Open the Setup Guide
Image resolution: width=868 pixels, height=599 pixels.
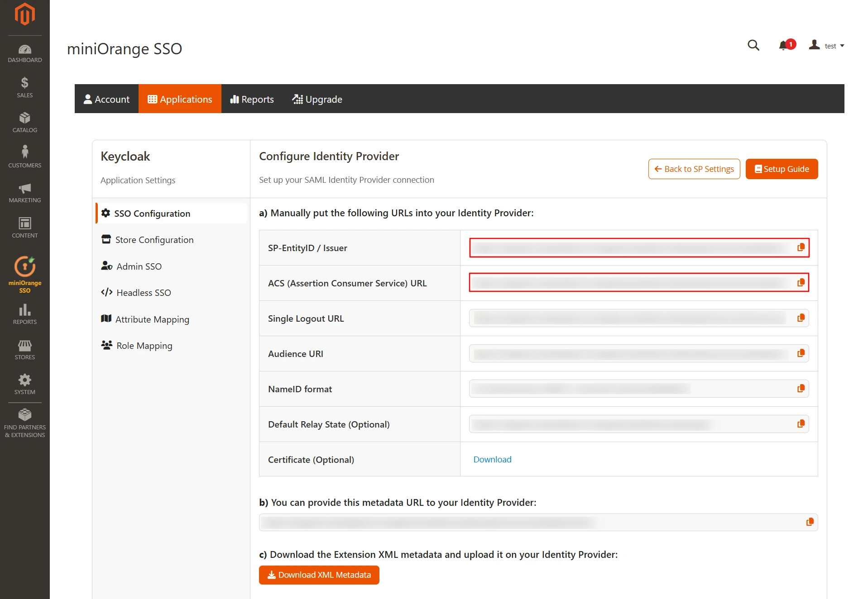(x=781, y=169)
